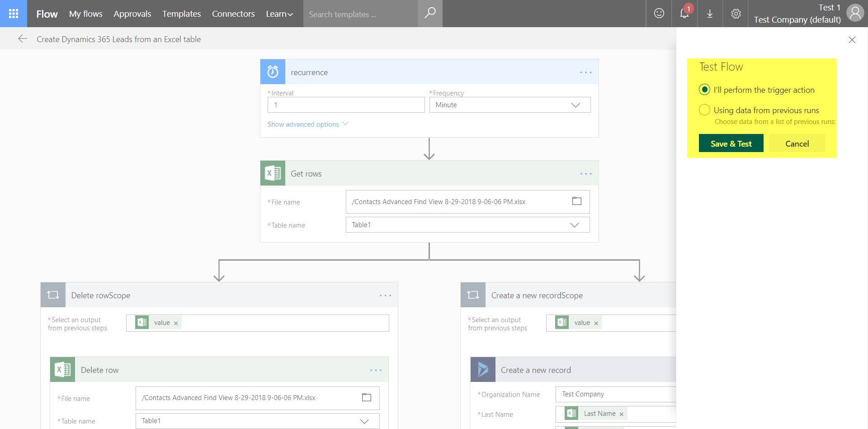Select Using data from previous runs

click(704, 110)
